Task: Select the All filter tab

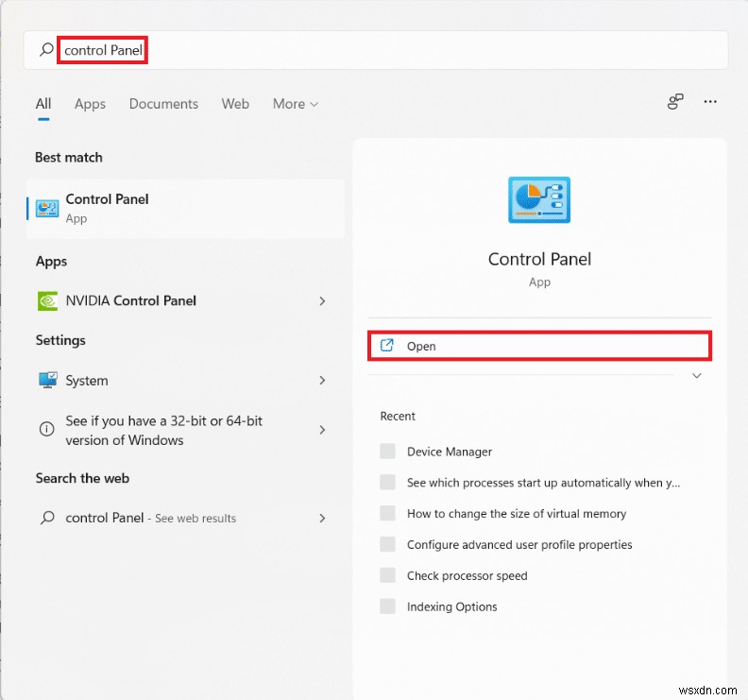Action: [x=43, y=104]
